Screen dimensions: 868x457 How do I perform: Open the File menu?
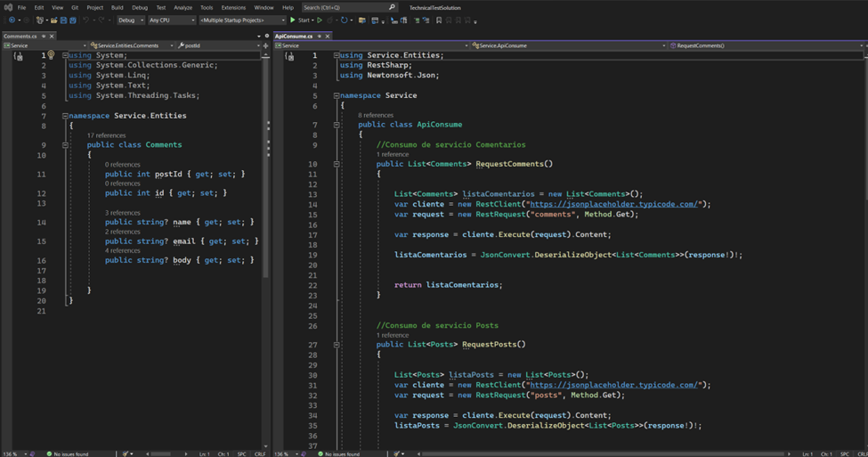21,7
